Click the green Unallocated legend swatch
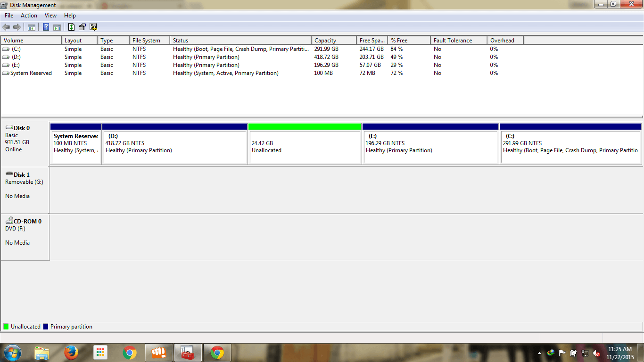The image size is (644, 362). point(6,327)
